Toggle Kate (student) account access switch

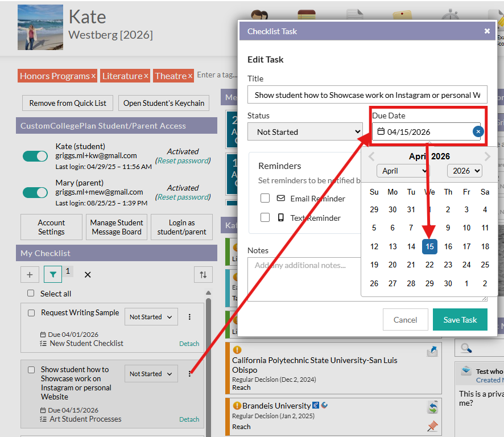[x=35, y=156]
